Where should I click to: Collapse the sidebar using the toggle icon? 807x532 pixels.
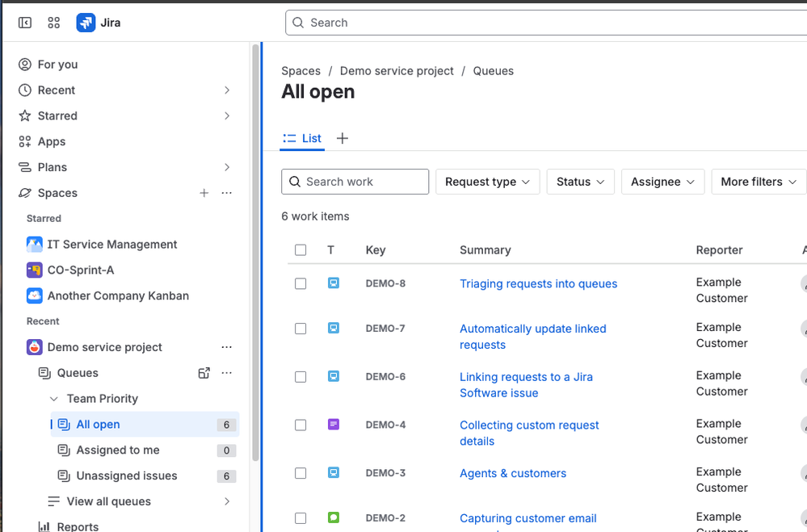(x=25, y=23)
